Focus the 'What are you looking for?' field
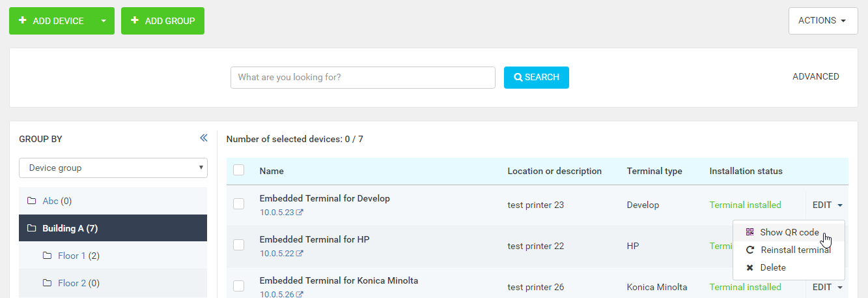868x298 pixels. (x=363, y=77)
